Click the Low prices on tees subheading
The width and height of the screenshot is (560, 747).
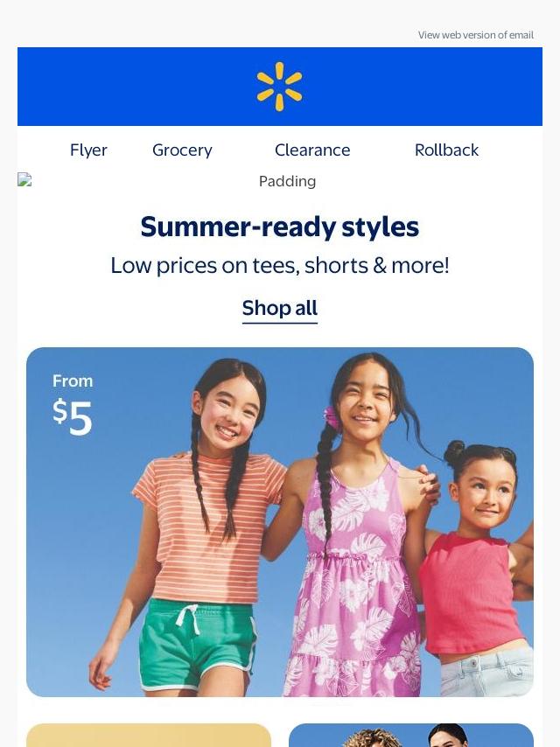280,266
